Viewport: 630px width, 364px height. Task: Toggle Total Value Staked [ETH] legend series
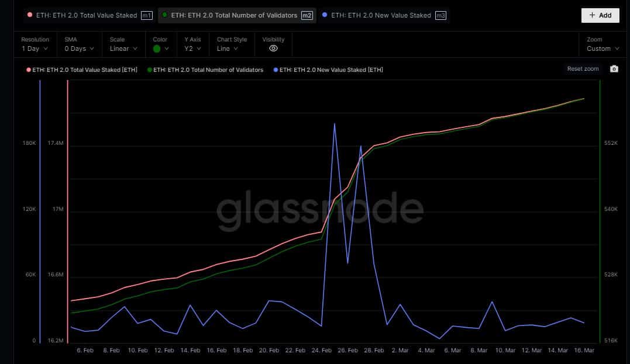click(x=82, y=70)
